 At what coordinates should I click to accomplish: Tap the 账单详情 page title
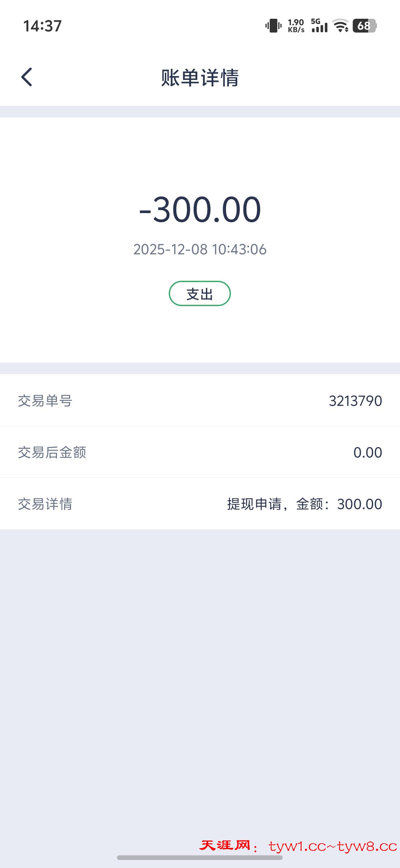[x=200, y=78]
